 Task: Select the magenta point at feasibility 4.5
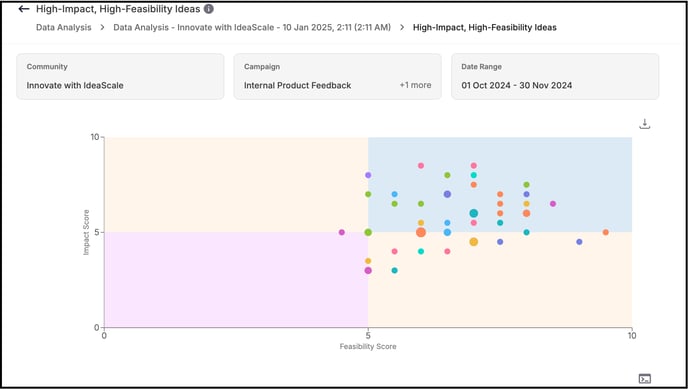click(342, 232)
